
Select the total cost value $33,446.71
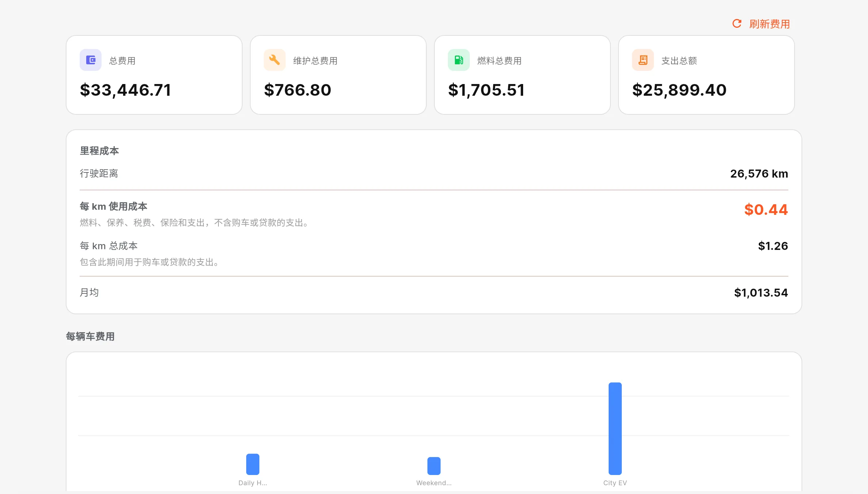(125, 90)
